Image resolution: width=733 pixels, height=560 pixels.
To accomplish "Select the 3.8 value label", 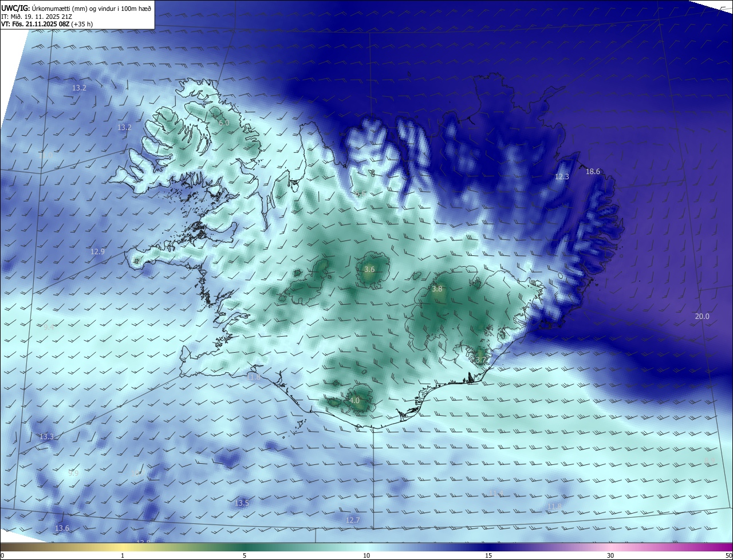I will click(x=437, y=289).
